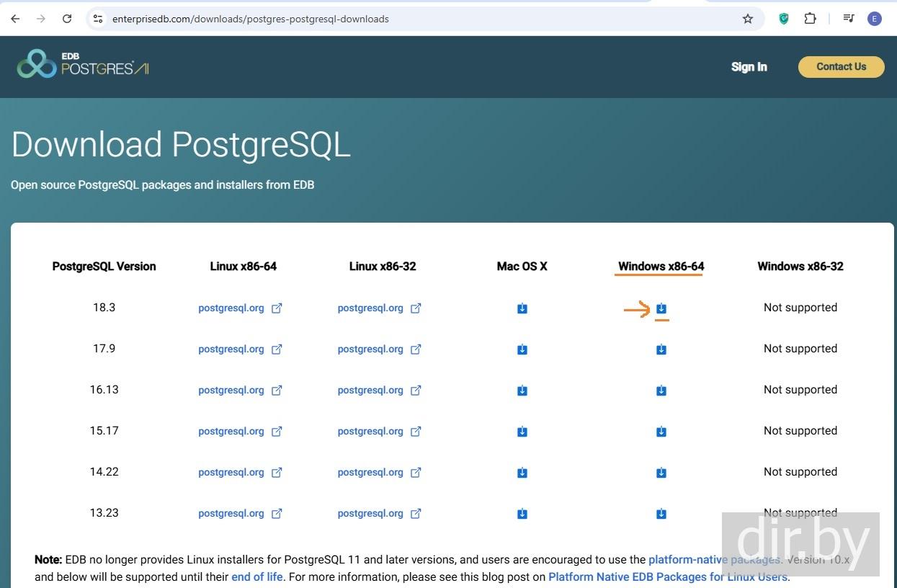Click version number 14.22

[104, 471]
